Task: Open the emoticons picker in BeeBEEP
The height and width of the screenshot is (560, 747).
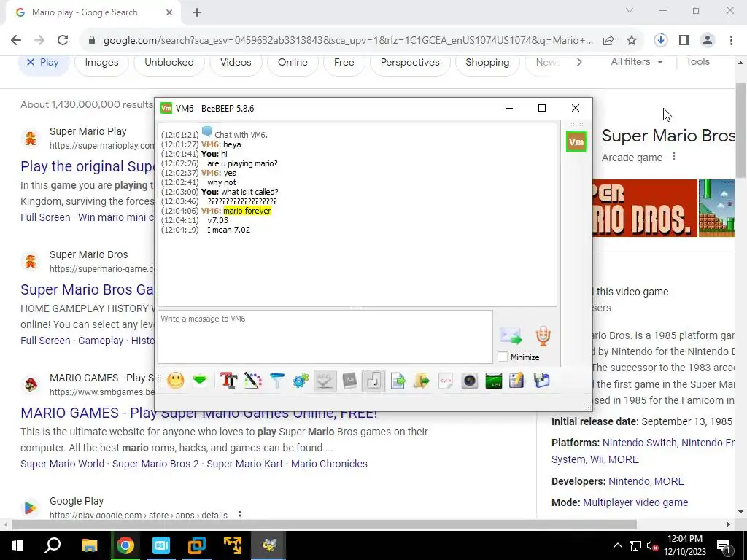Action: (175, 381)
